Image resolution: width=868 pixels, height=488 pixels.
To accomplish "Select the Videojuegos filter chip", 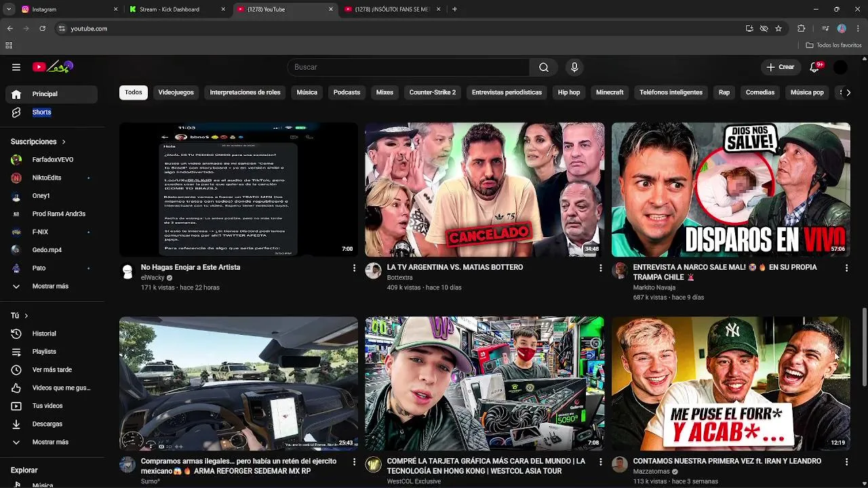I will tap(176, 92).
